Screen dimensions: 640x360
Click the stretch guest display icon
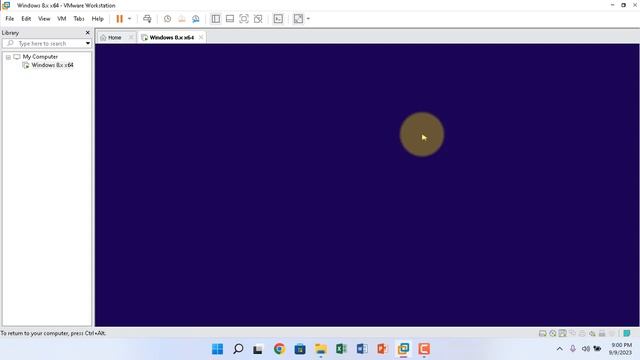coord(298,19)
